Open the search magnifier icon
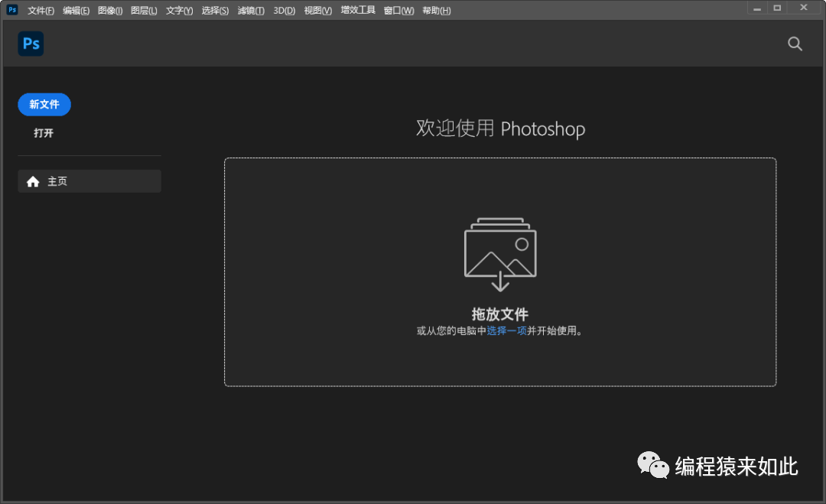826x504 pixels. click(795, 44)
